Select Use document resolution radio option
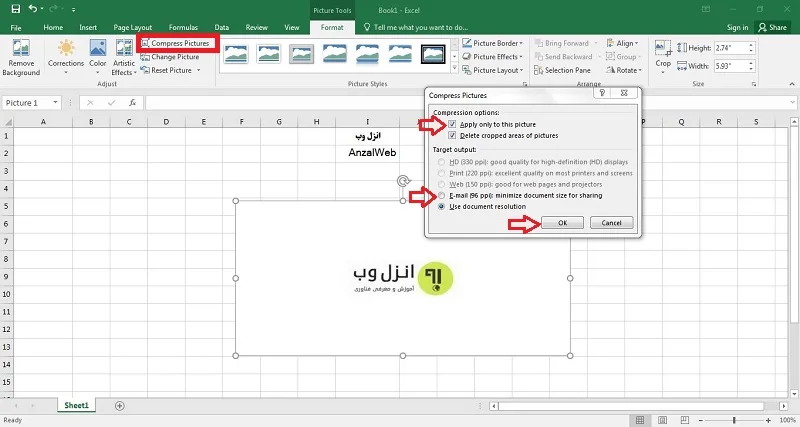 441,207
